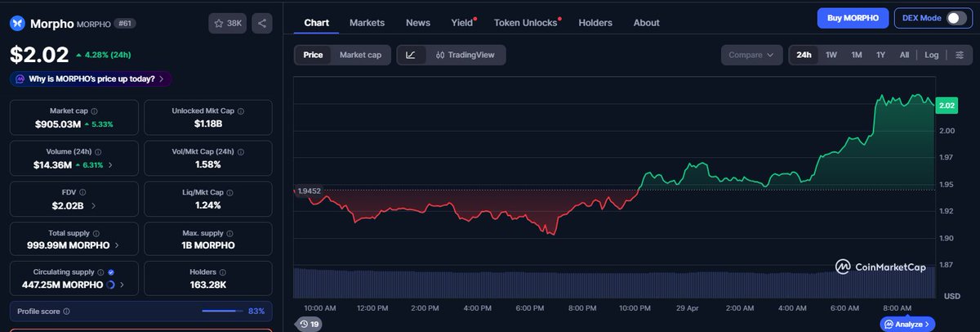The height and width of the screenshot is (332, 980).
Task: Click the 4.28% (24h) price change
Action: point(102,56)
